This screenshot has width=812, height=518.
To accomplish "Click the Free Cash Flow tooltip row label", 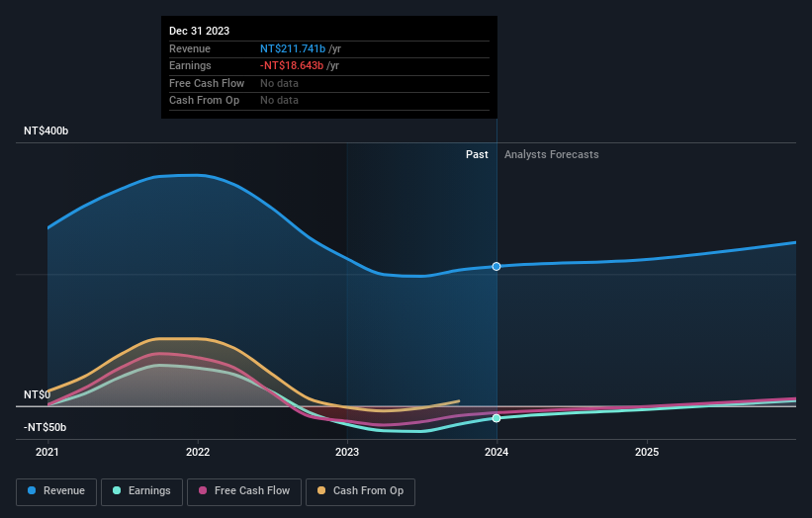I will 207,83.
